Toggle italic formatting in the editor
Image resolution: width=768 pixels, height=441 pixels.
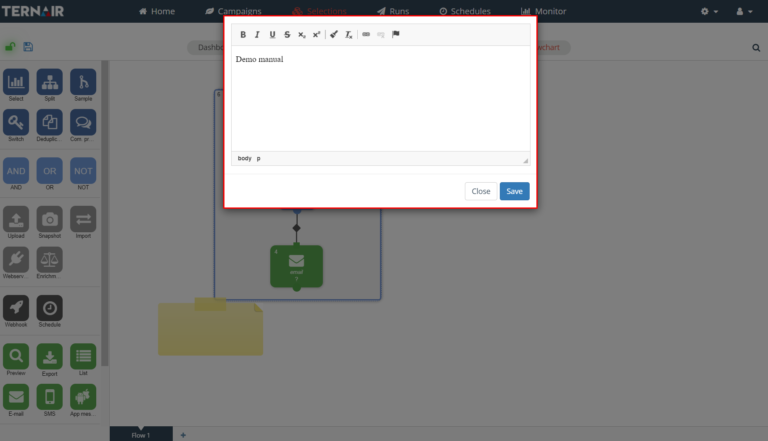pyautogui.click(x=257, y=34)
